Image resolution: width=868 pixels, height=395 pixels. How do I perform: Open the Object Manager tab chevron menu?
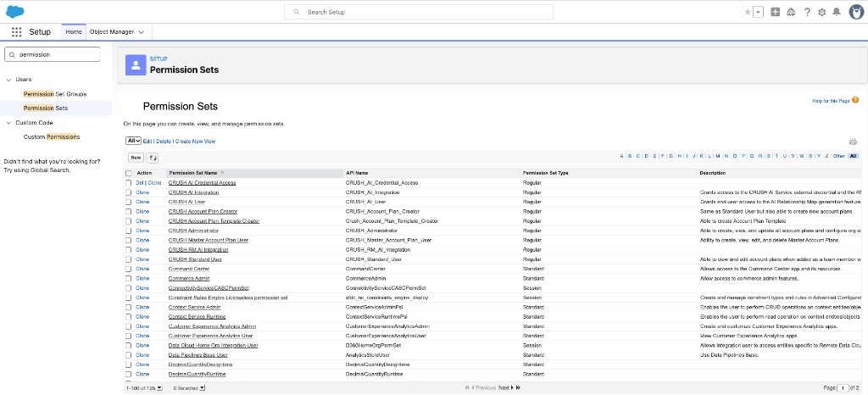point(142,32)
